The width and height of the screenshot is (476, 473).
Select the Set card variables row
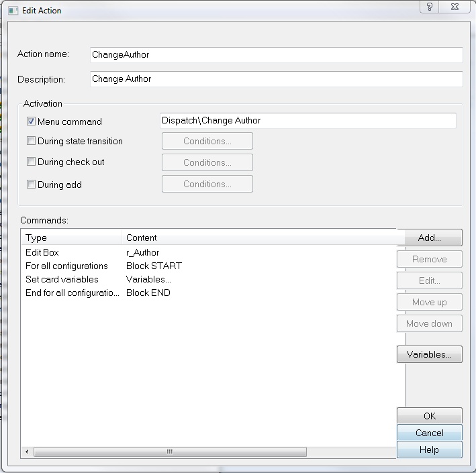(208, 279)
